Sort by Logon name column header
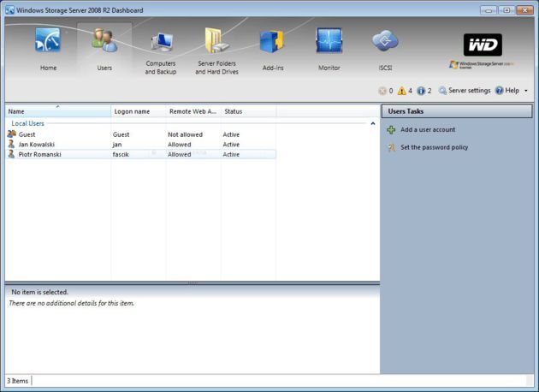539x392 pixels. [x=139, y=111]
